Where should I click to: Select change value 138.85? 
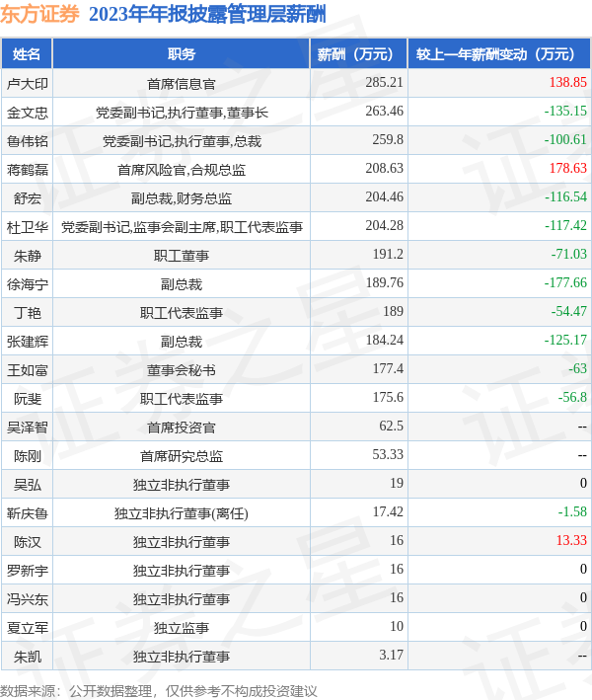[567, 83]
